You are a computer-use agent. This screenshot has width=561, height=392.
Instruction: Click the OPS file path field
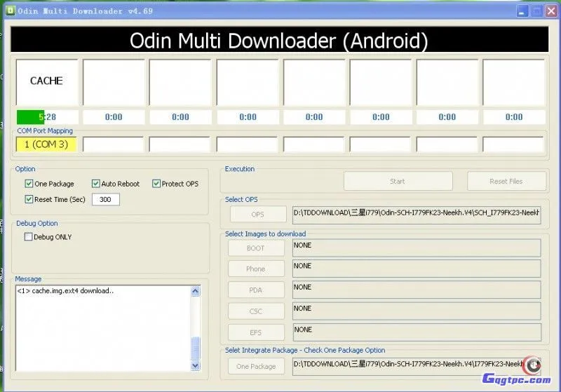(417, 215)
